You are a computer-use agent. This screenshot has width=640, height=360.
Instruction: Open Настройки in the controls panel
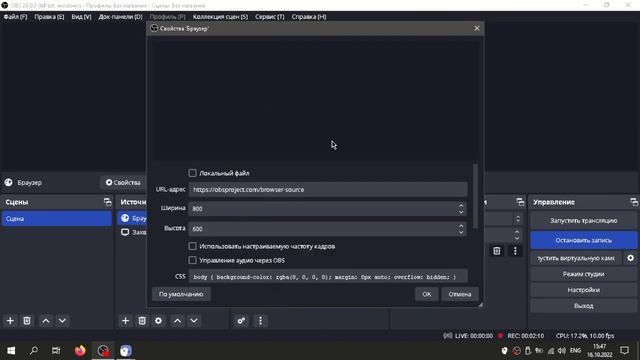coord(584,290)
